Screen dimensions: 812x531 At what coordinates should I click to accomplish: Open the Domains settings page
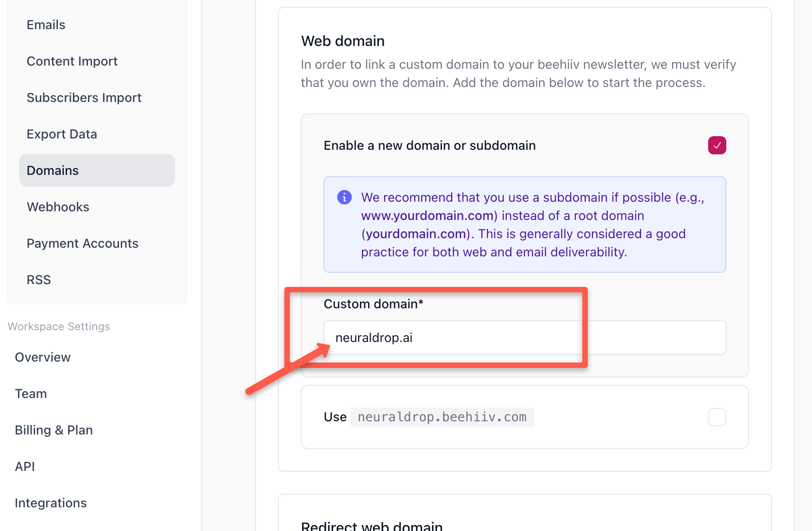tap(52, 170)
